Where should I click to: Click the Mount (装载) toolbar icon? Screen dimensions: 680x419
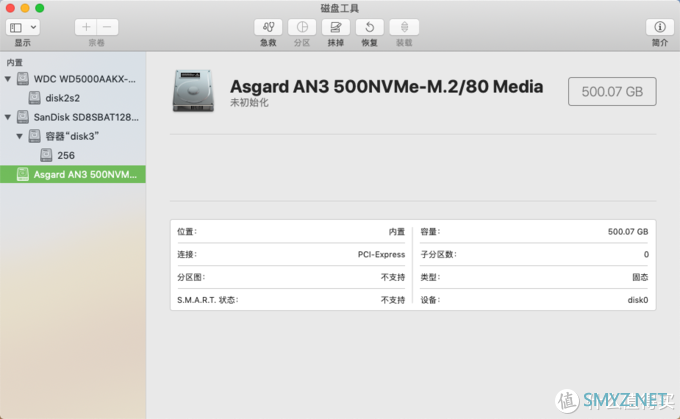pyautogui.click(x=404, y=27)
